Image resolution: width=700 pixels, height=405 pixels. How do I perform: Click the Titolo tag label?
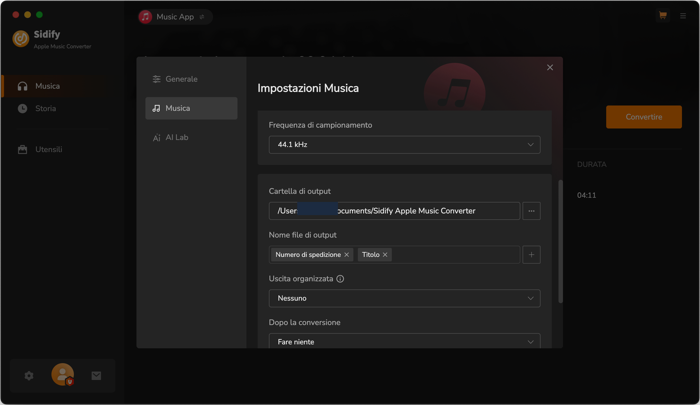click(x=371, y=255)
